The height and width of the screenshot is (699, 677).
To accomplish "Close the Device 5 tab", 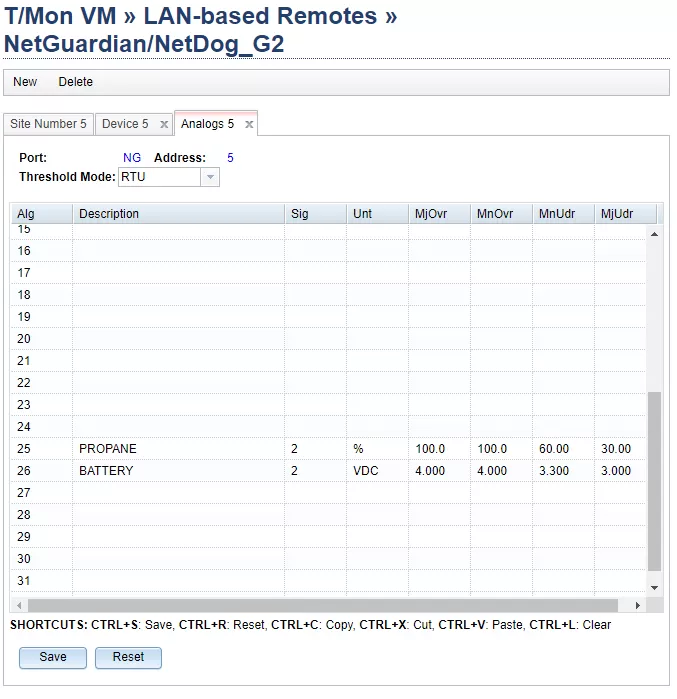I will coord(164,125).
